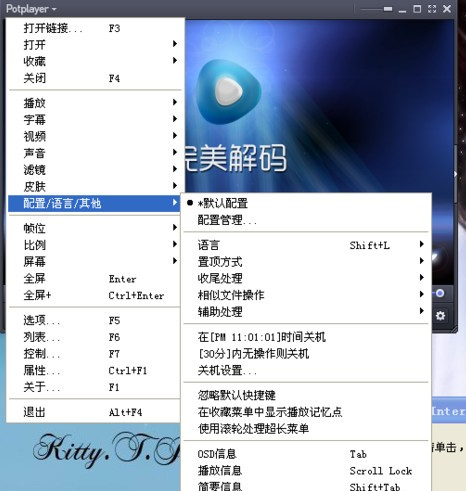The image size is (466, 491).
Task: Choose 全屏 Enter menu entry
Action: click(94, 279)
